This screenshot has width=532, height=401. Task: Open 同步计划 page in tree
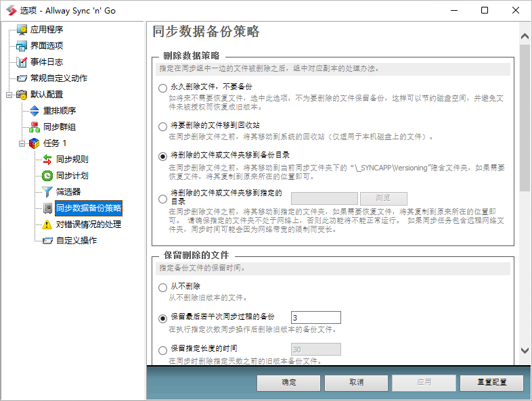click(72, 176)
